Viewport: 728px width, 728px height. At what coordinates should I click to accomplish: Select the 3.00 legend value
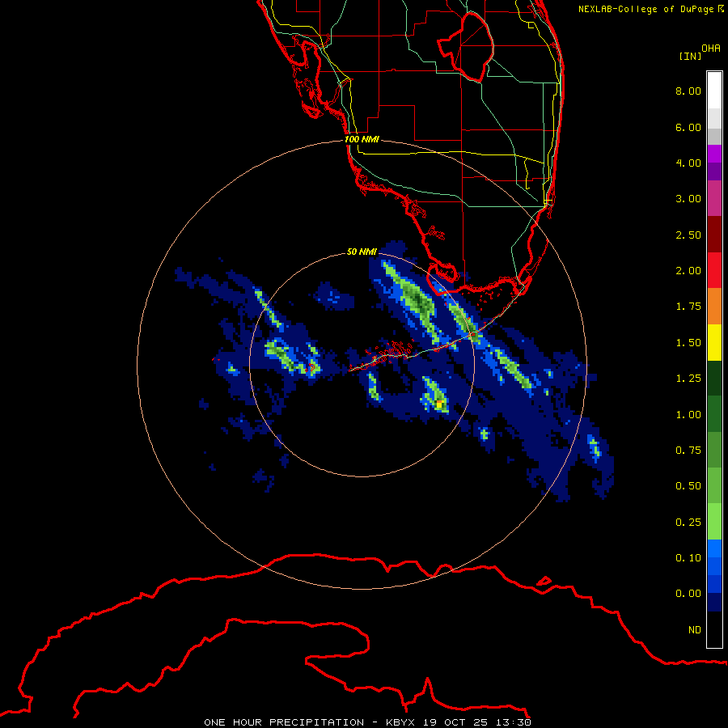point(688,199)
